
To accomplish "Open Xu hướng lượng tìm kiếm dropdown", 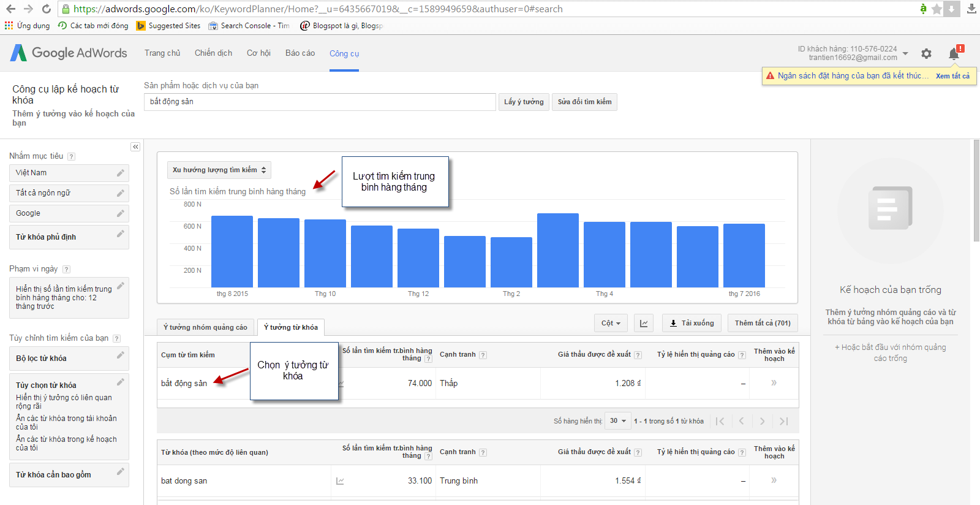I will [x=219, y=170].
